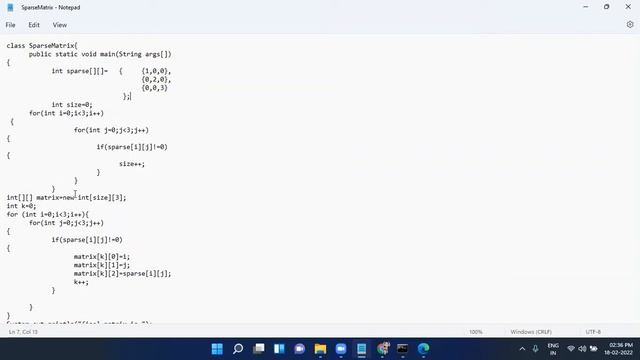Open Notepad settings gear
This screenshot has width=640, height=360.
[x=630, y=24]
